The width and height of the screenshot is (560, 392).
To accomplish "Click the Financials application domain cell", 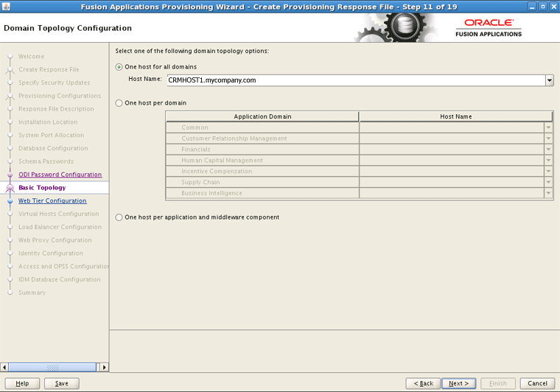I will [x=262, y=150].
